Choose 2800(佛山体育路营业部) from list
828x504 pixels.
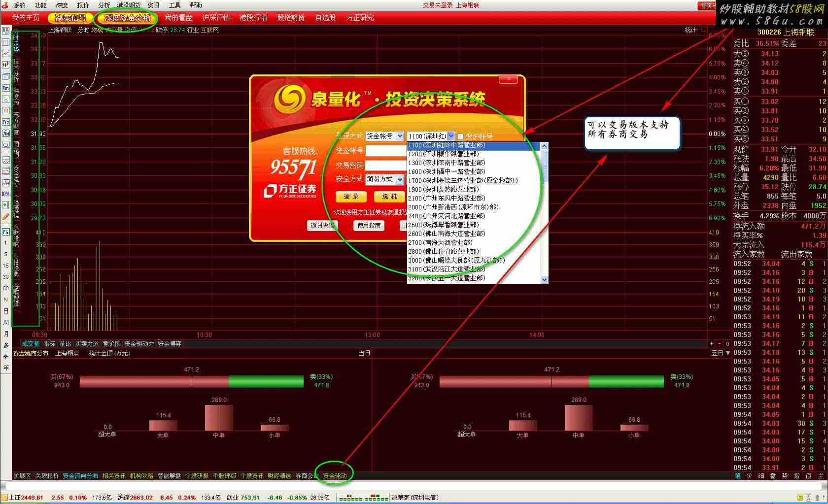(x=474, y=251)
